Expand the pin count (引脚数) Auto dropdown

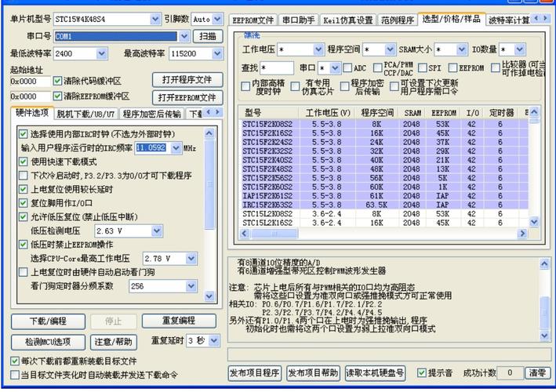(x=217, y=19)
